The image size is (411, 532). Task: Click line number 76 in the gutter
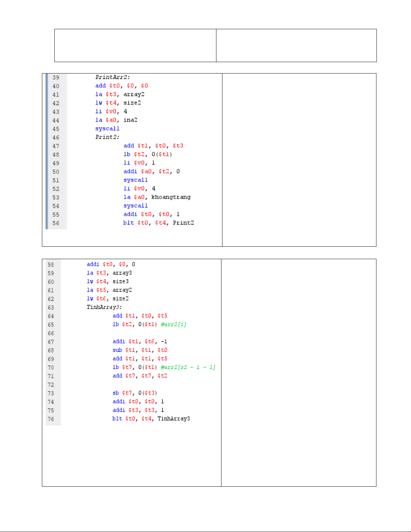click(51, 419)
